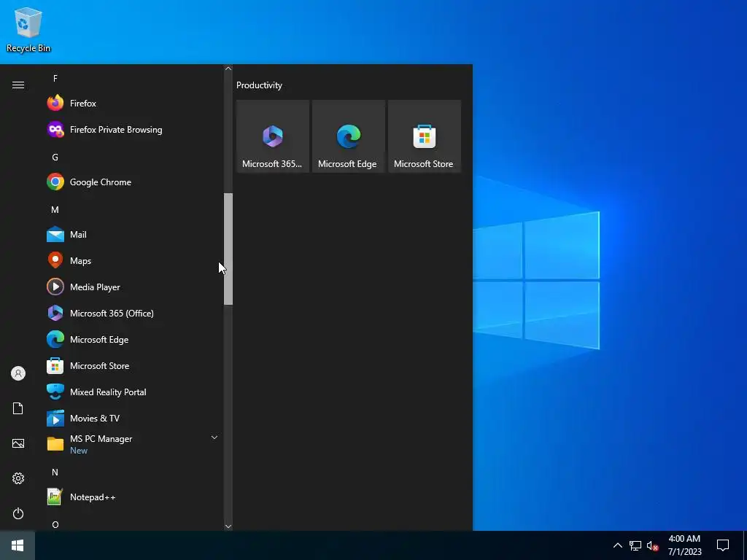Click the Productivity group title

[x=259, y=85]
